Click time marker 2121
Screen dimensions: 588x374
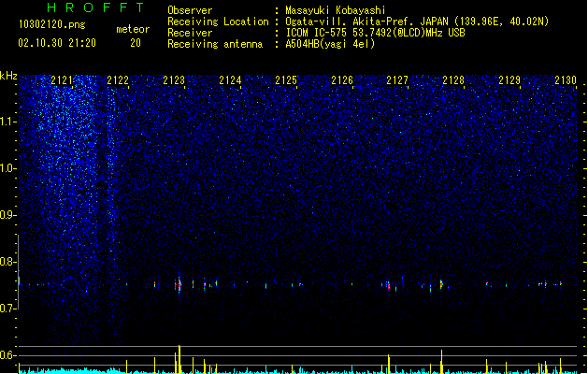click(x=62, y=80)
